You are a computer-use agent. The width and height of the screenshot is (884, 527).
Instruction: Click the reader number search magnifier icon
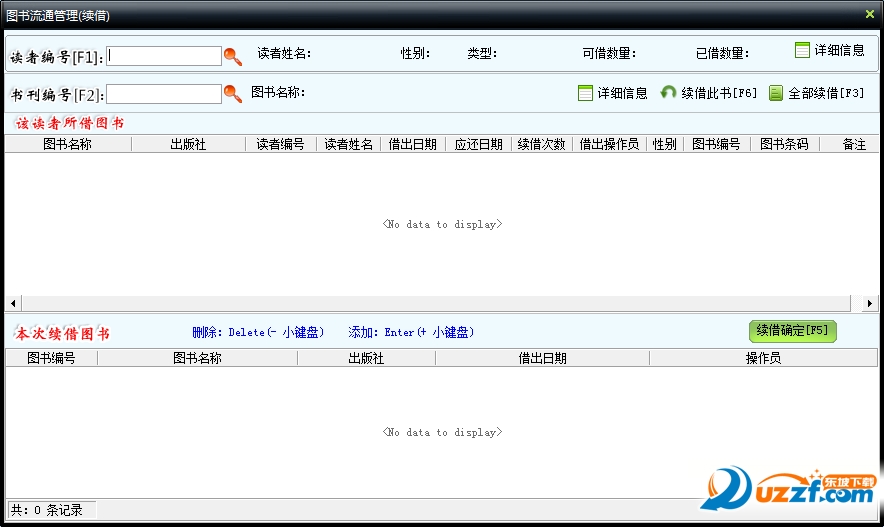[233, 56]
